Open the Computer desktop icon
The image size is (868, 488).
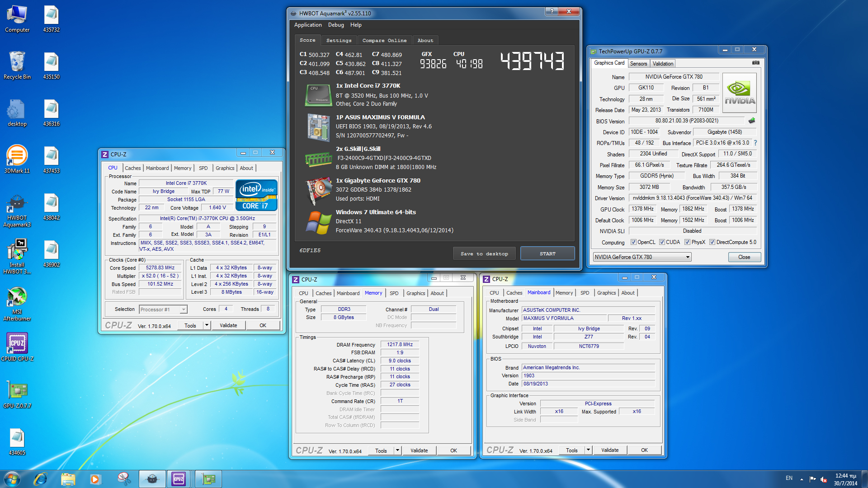[17, 19]
